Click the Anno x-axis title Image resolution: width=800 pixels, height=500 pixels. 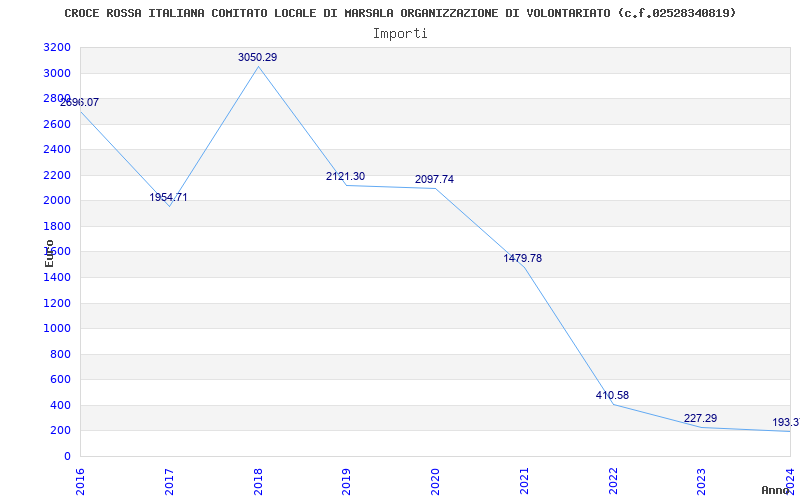pos(776,490)
